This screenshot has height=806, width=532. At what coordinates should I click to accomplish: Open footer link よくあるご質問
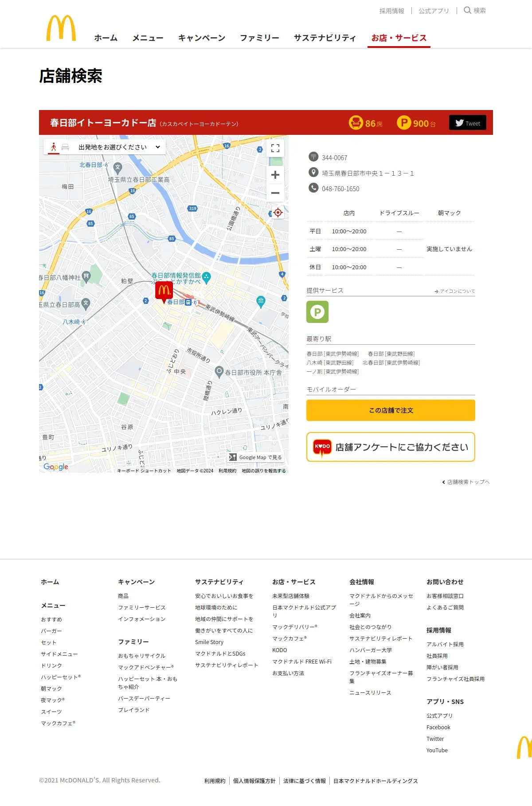[445, 607]
